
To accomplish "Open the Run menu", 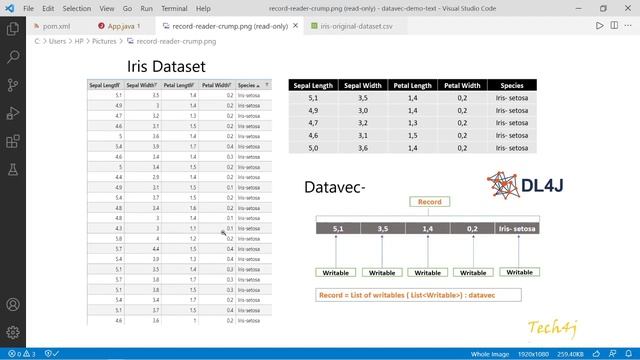I will pos(146,8).
